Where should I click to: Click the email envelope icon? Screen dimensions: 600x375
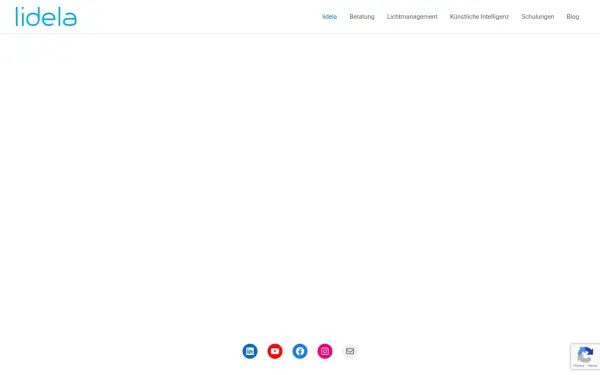point(350,351)
